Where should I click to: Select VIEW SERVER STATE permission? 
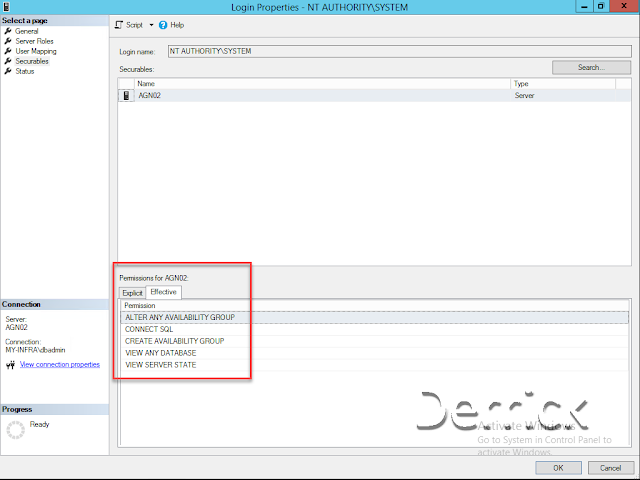pyautogui.click(x=374, y=364)
